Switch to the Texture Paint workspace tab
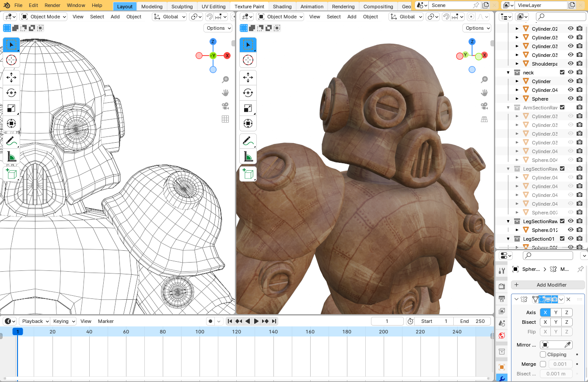Screen dimensions: 588x382 click(249, 6)
